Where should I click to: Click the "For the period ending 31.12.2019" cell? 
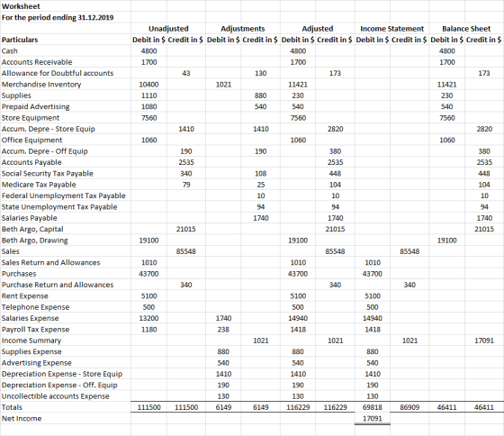click(58, 17)
